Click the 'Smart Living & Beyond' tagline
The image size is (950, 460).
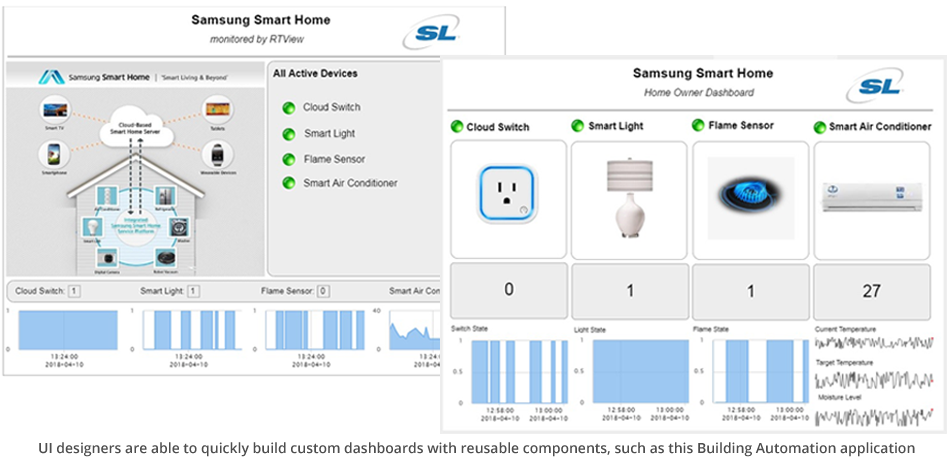click(194, 78)
